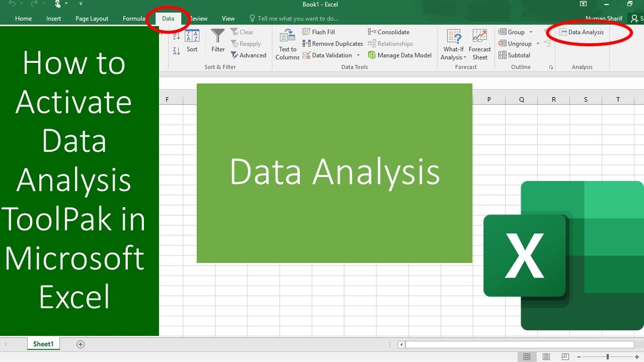Select column T header
644x362 pixels.
(618, 100)
